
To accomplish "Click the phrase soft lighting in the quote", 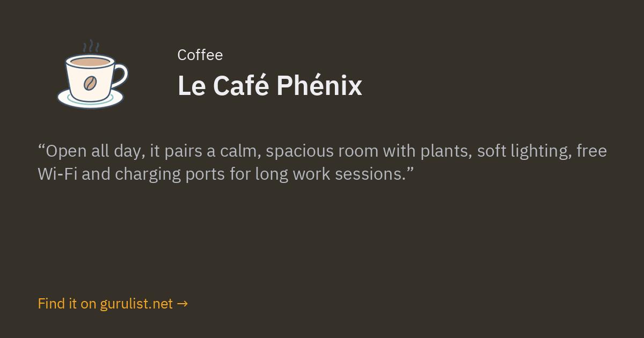I will 524,151.
